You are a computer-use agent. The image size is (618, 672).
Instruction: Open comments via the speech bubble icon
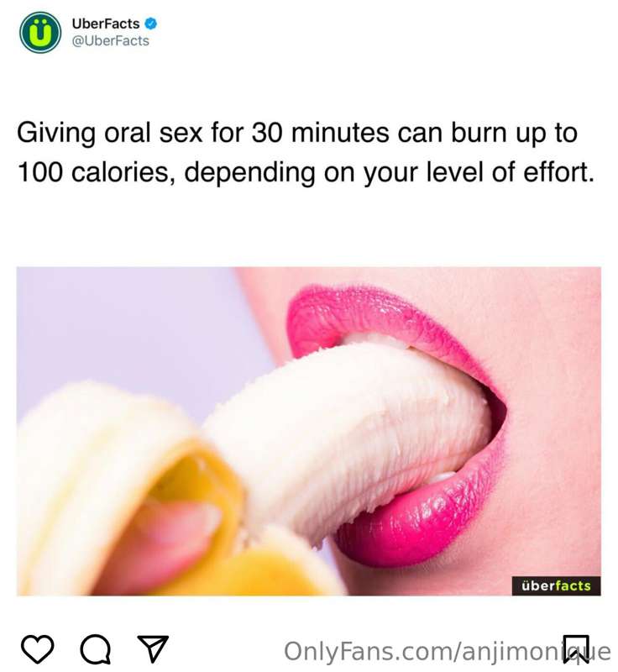[x=96, y=649]
